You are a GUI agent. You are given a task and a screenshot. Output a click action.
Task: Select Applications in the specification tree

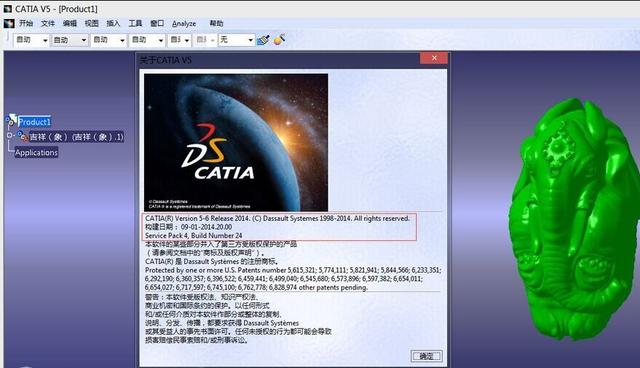37,153
